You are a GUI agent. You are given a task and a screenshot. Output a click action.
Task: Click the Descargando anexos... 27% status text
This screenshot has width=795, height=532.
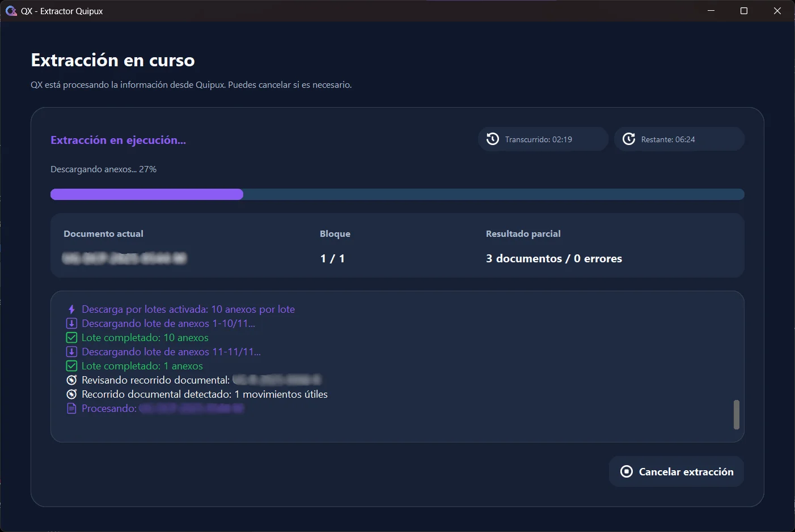[x=103, y=169]
